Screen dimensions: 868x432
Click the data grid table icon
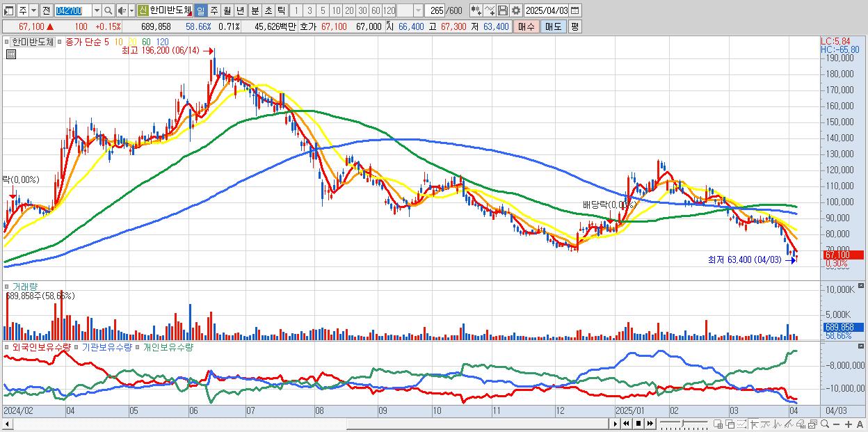(x=10, y=54)
